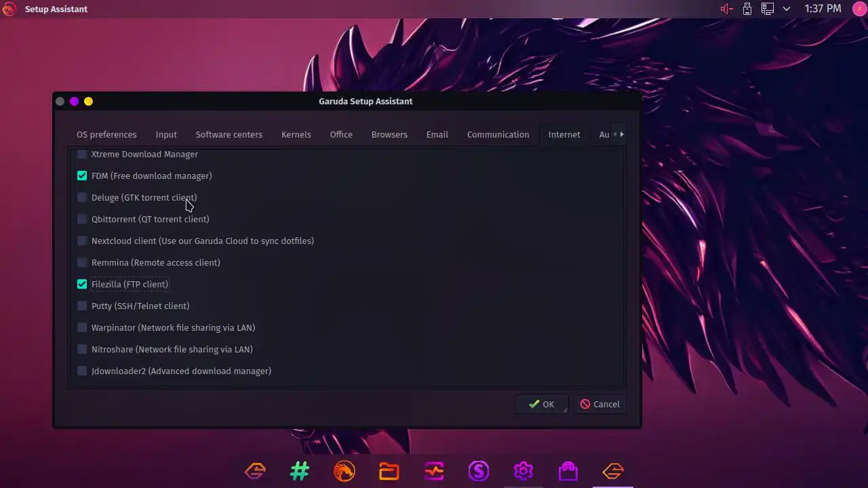The width and height of the screenshot is (868, 488).
Task: Uncheck Filezilla (FTP client)
Action: pyautogui.click(x=82, y=284)
